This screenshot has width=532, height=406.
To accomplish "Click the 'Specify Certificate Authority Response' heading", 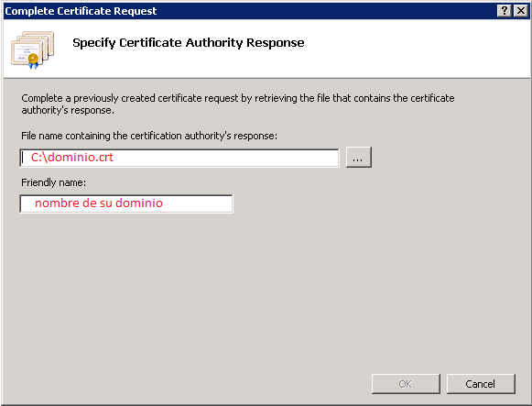I will (x=189, y=43).
